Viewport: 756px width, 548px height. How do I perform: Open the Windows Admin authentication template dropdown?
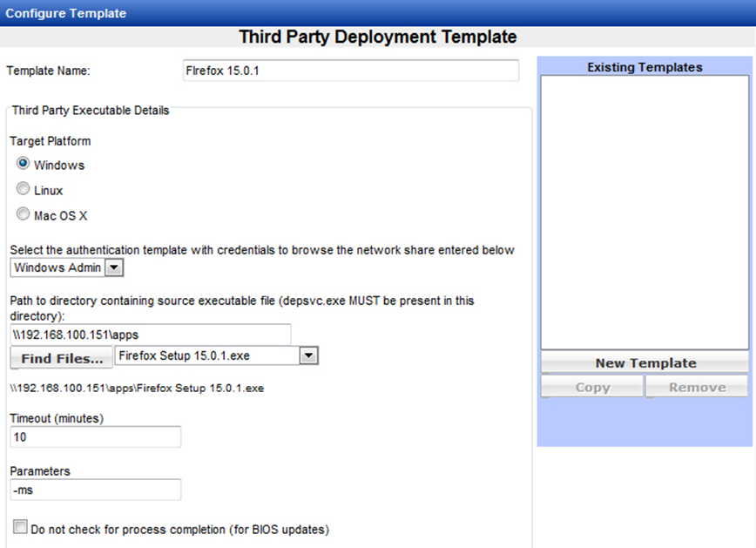pyautogui.click(x=113, y=267)
